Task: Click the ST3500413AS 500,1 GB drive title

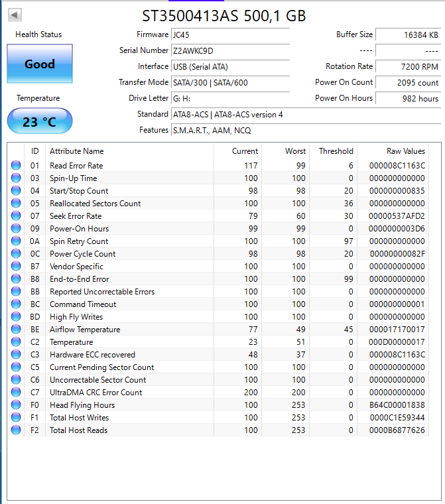Action: click(x=224, y=16)
